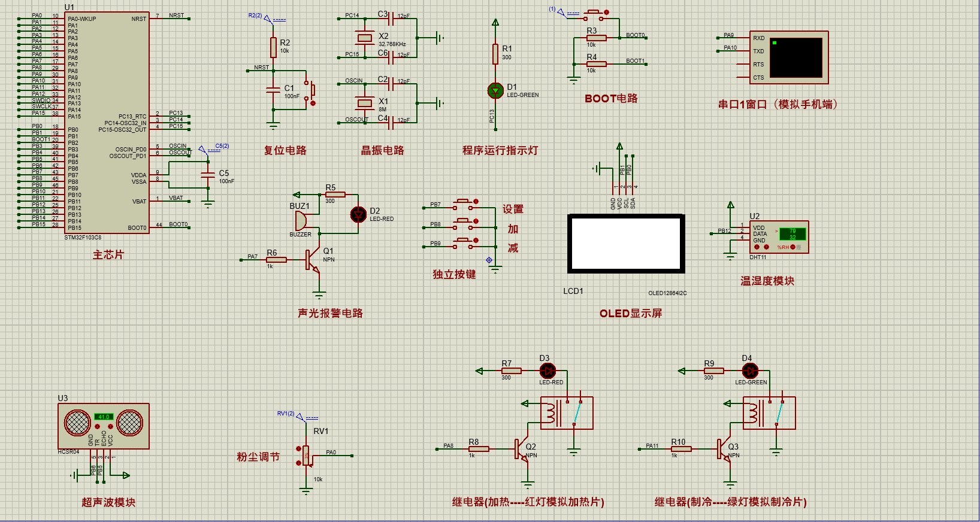Select capacitor C1 100nF
The width and height of the screenshot is (980, 522).
tap(274, 90)
